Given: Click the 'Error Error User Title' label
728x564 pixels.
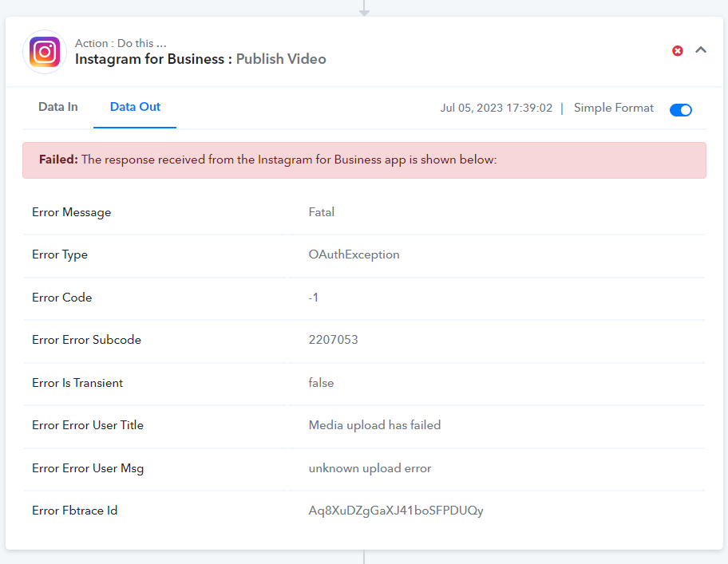Looking at the screenshot, I should [x=88, y=425].
